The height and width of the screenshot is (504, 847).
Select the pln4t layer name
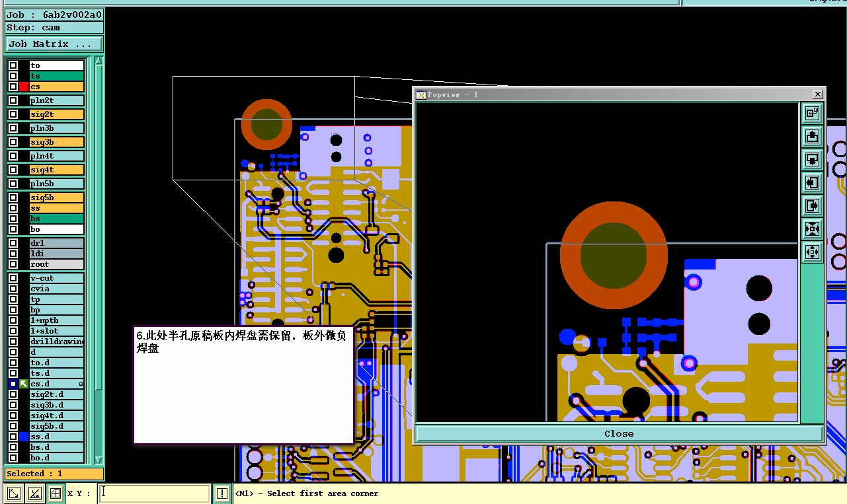57,156
